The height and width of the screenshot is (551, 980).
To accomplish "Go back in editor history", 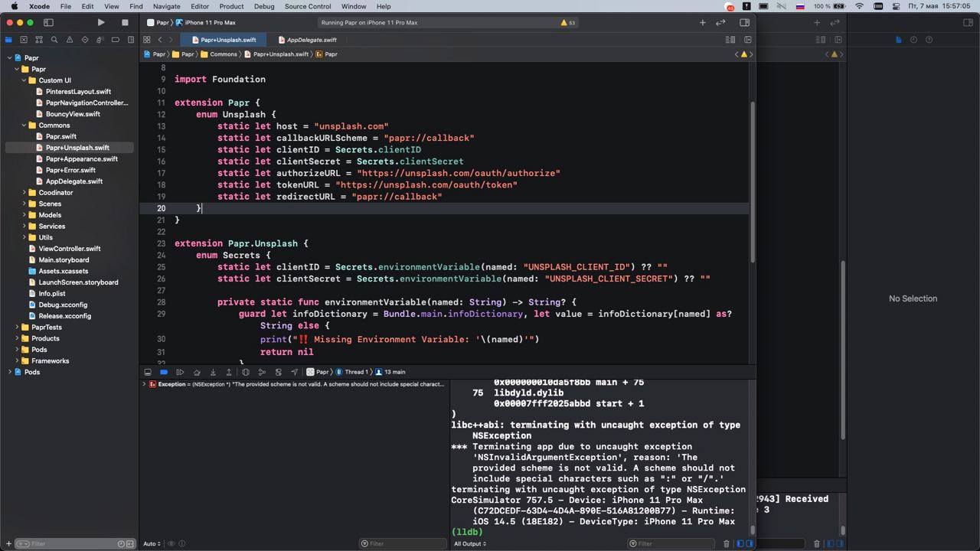I will click(160, 40).
